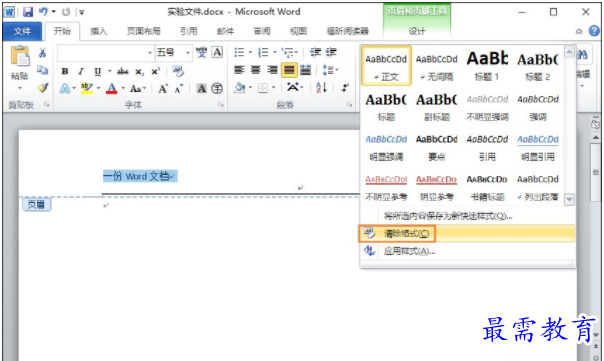This screenshot has height=361, width=604.
Task: Toggle Character Shading
Action: point(201,89)
